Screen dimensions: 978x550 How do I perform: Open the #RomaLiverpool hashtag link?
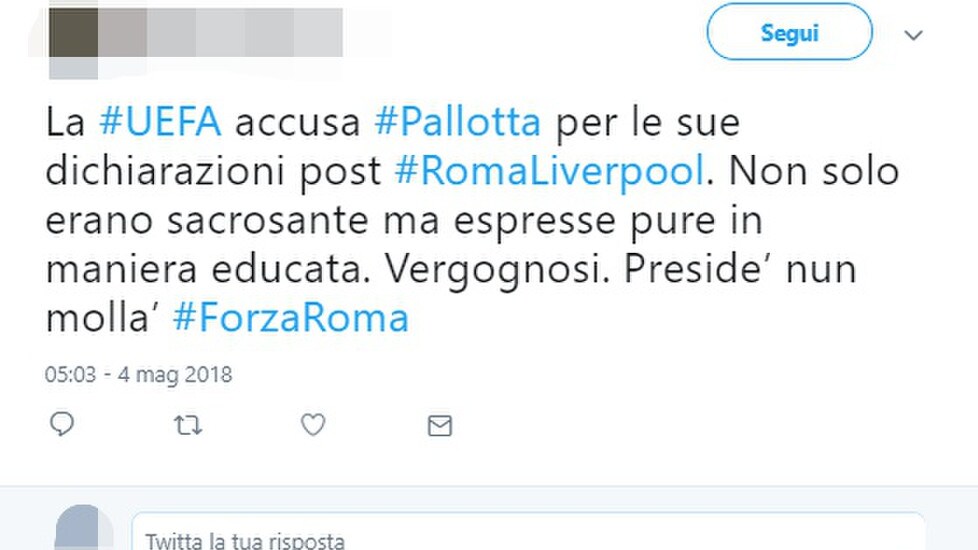point(550,171)
